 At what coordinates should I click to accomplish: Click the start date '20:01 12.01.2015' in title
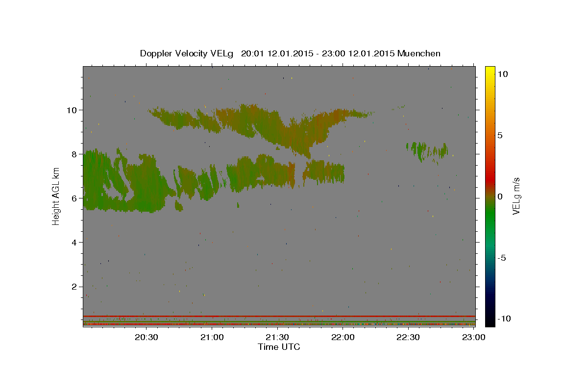276,53
